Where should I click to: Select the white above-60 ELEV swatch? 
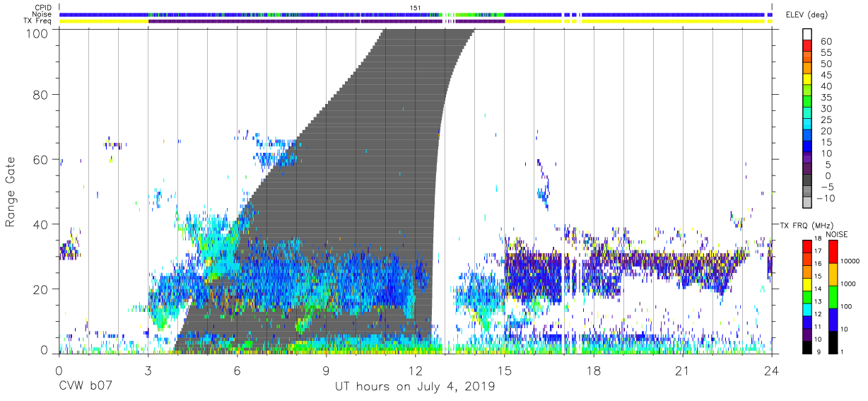tap(807, 35)
